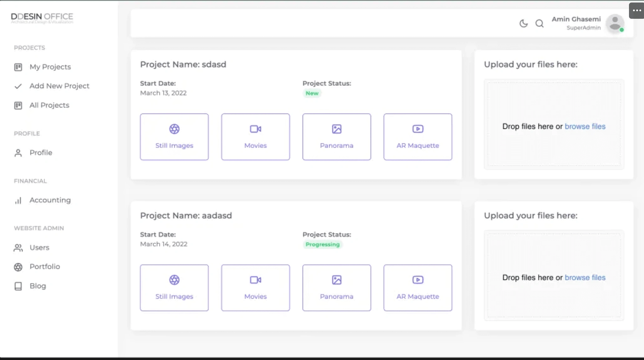Toggle dark mode with the moon icon
This screenshot has width=644, height=360.
524,23
